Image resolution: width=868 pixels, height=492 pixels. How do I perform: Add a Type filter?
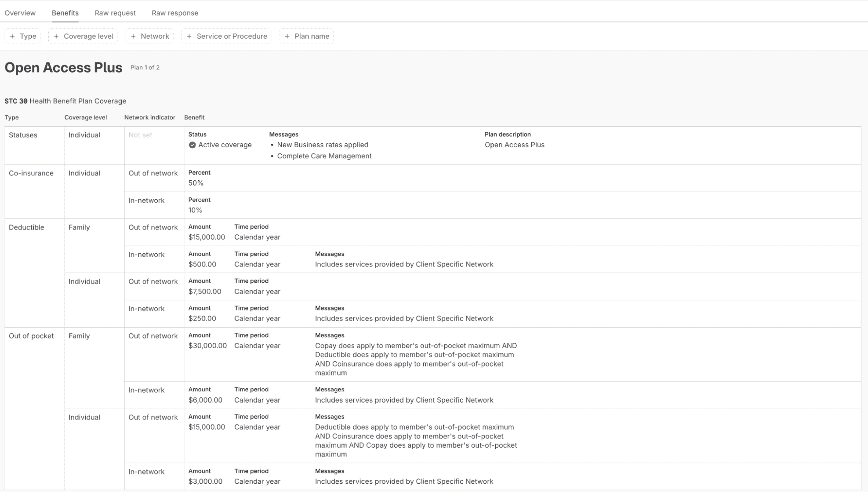pos(23,36)
